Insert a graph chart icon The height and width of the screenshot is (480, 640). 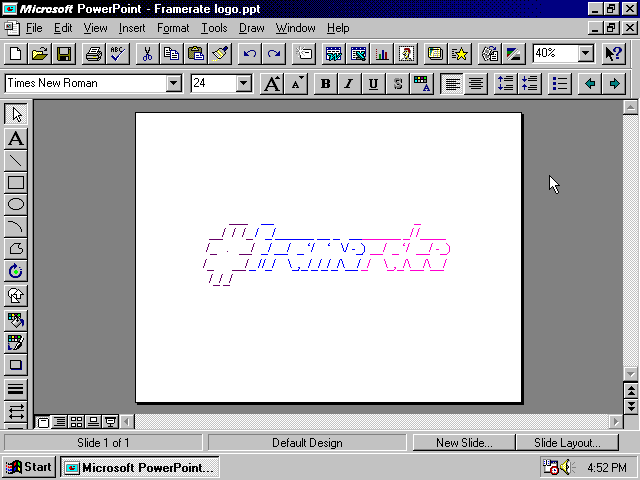pos(382,53)
